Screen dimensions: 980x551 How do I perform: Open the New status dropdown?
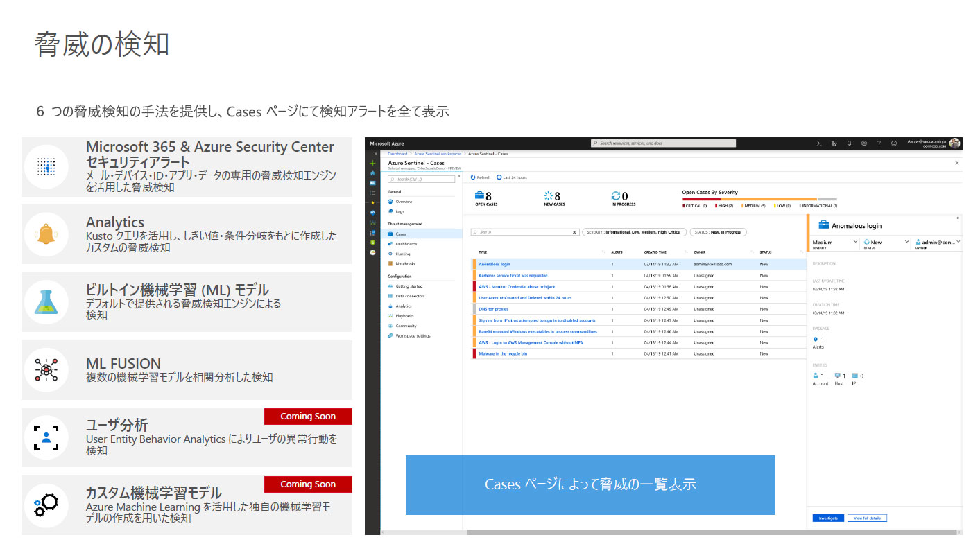(x=885, y=243)
